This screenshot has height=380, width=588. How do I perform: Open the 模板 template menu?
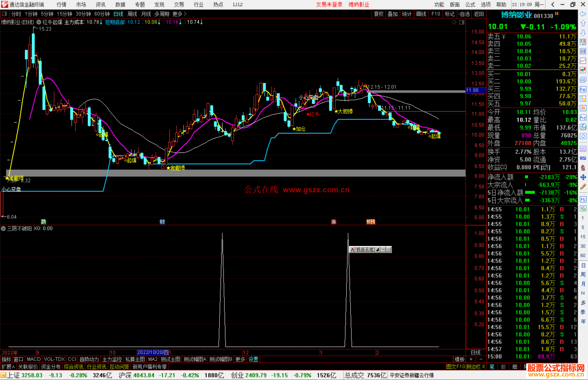460,359
